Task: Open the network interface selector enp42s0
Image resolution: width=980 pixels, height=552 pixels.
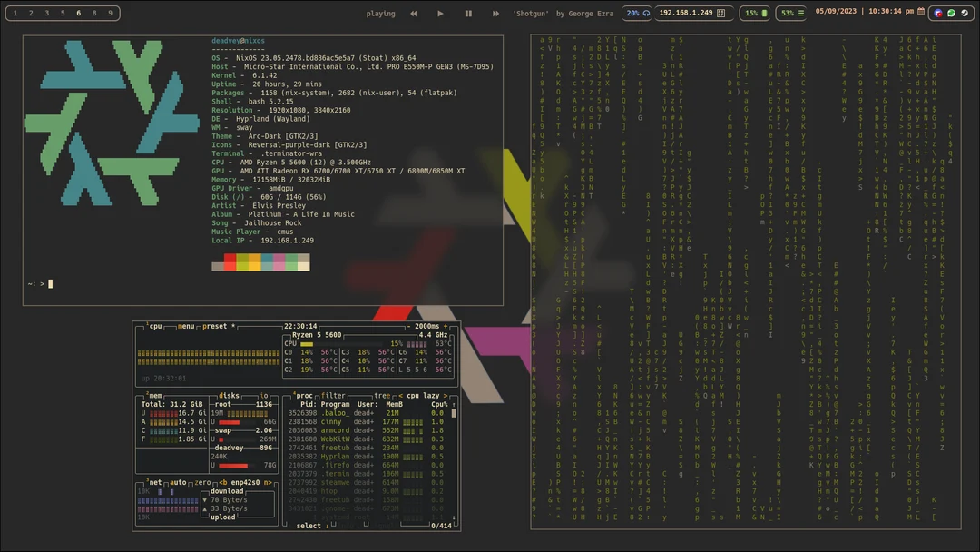Action: (245, 482)
